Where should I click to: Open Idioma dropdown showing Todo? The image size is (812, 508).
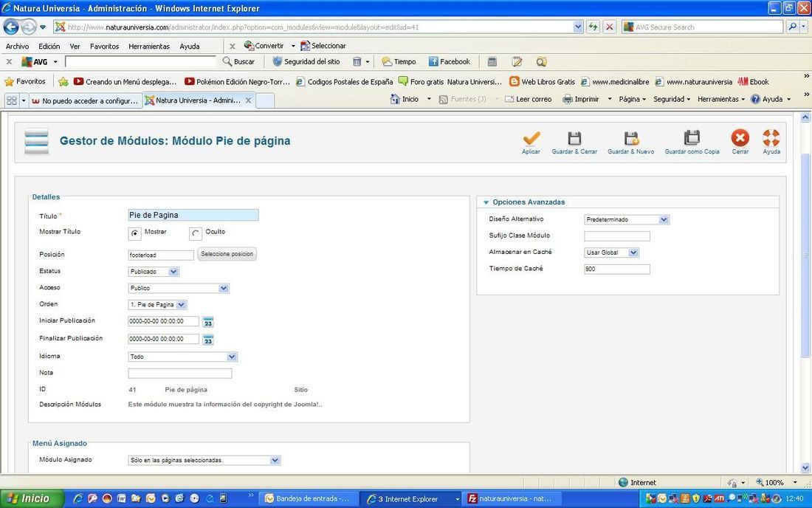coord(182,357)
